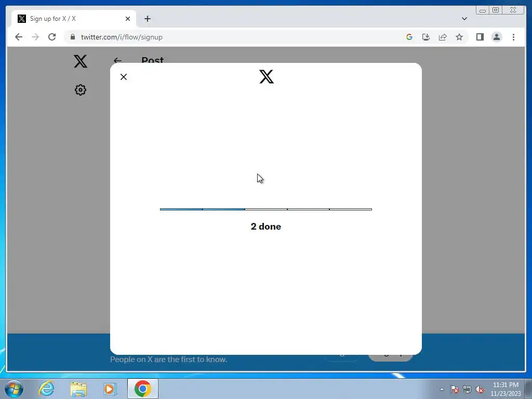Screen dimensions: 532x399
Task: Close the signup dialog with the X icon
Action: click(x=124, y=77)
